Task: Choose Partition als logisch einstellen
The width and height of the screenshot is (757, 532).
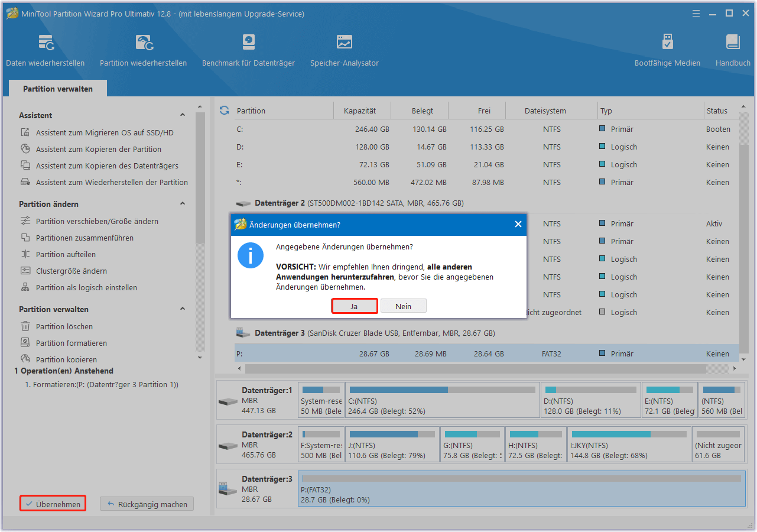Action: click(x=86, y=287)
